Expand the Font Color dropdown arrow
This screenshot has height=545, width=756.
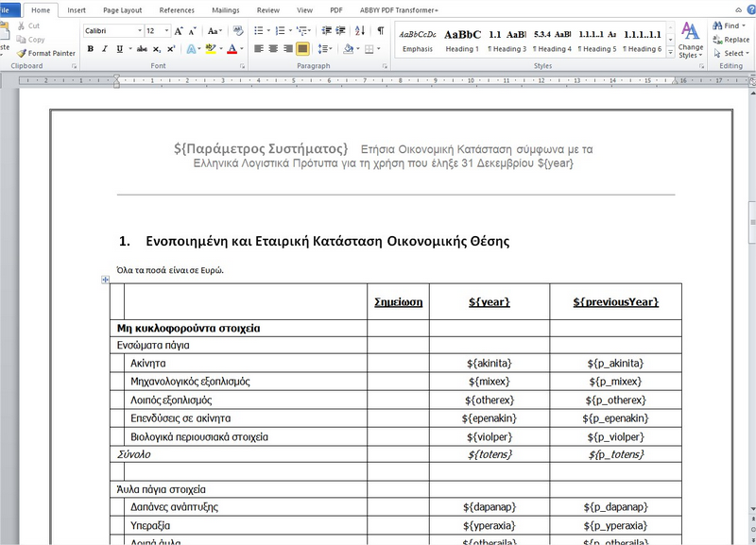(x=242, y=49)
